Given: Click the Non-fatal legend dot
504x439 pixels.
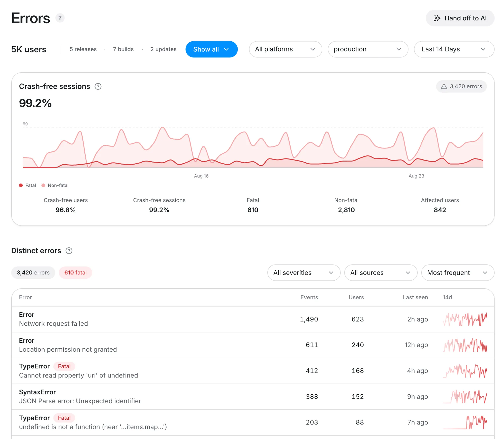Looking at the screenshot, I should tap(43, 185).
